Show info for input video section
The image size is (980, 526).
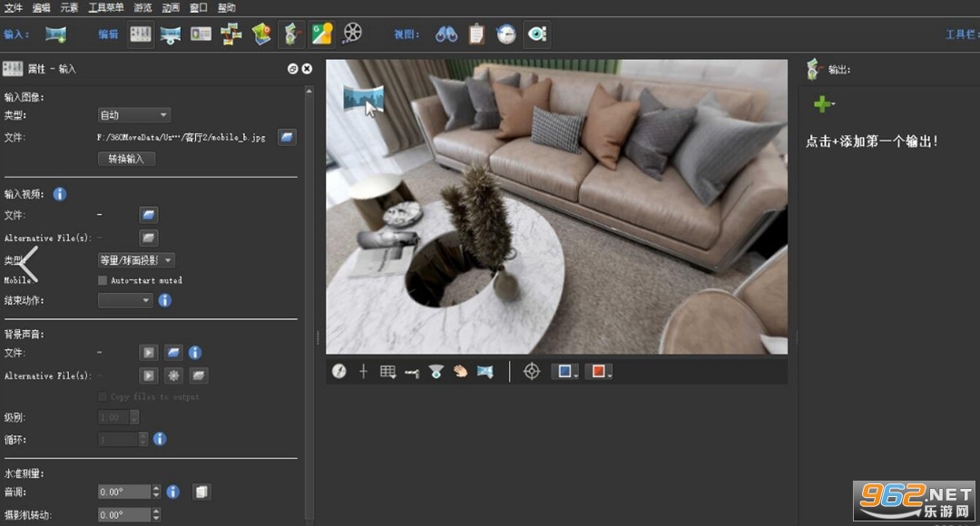[x=59, y=194]
